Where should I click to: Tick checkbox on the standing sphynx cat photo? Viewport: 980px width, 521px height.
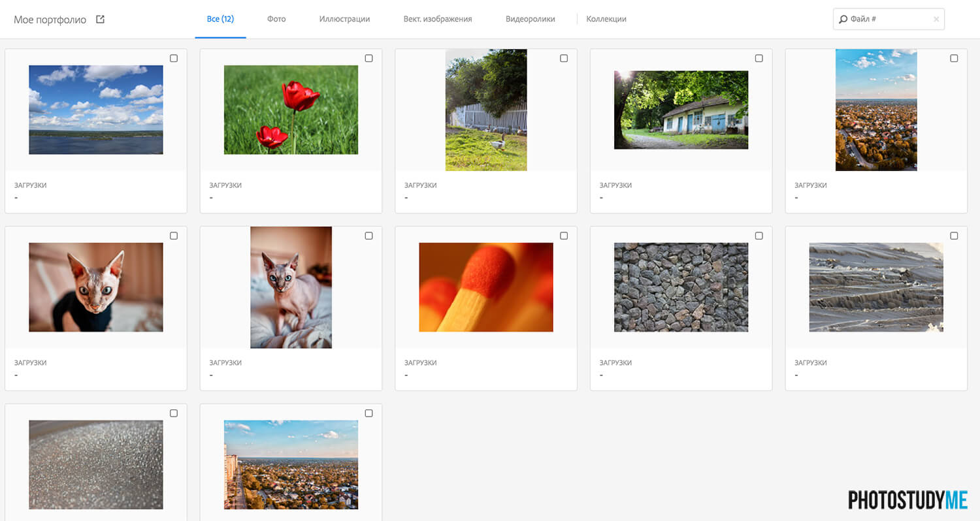(x=368, y=236)
